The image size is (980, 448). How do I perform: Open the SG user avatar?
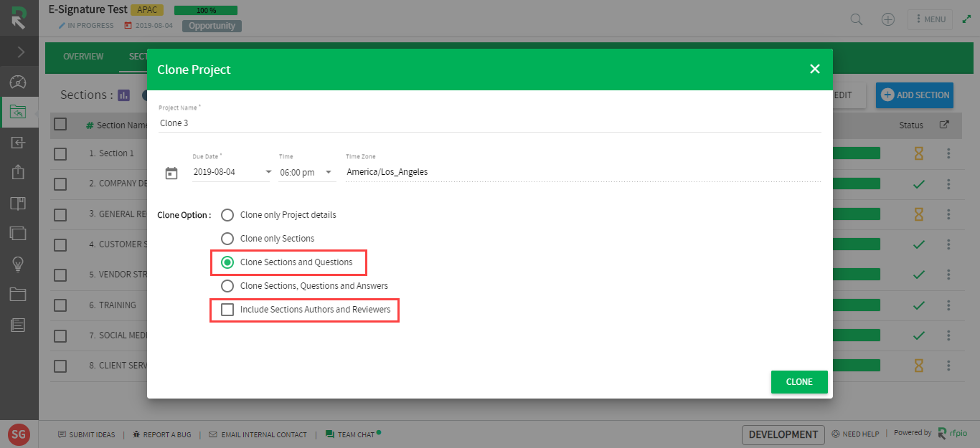(x=19, y=434)
